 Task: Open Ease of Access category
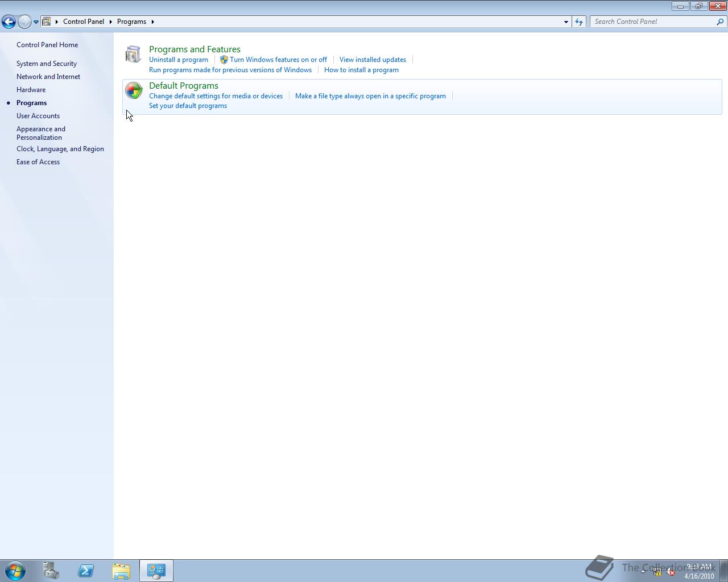coord(38,162)
